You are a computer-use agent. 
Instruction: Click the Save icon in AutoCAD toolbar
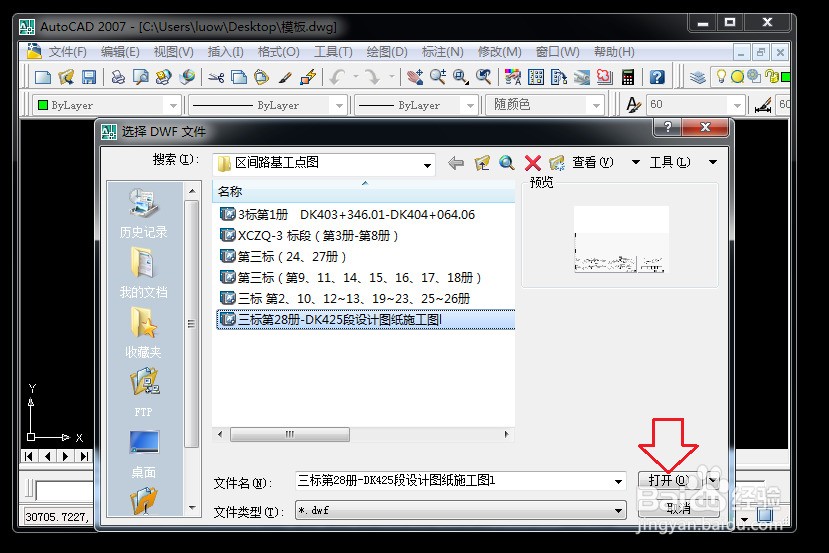pyautogui.click(x=89, y=77)
